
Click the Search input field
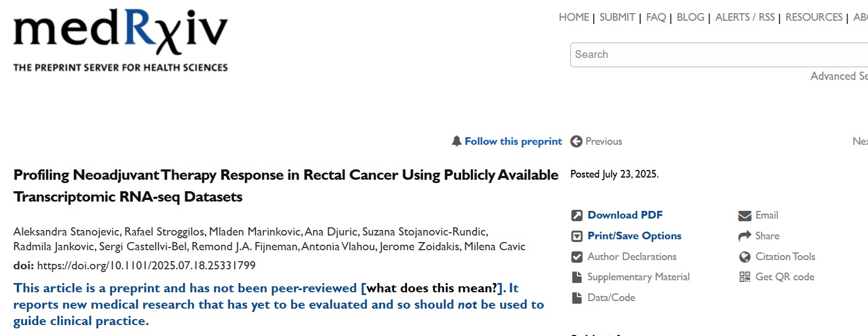tap(710, 55)
